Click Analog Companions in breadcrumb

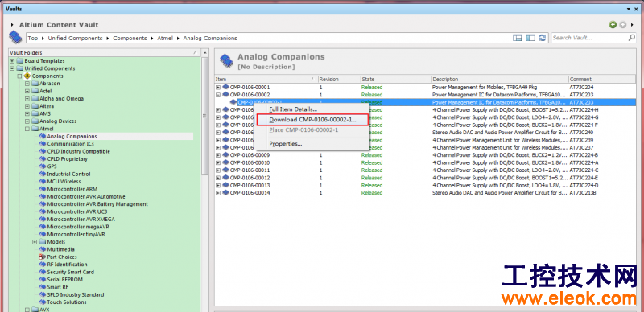(210, 38)
